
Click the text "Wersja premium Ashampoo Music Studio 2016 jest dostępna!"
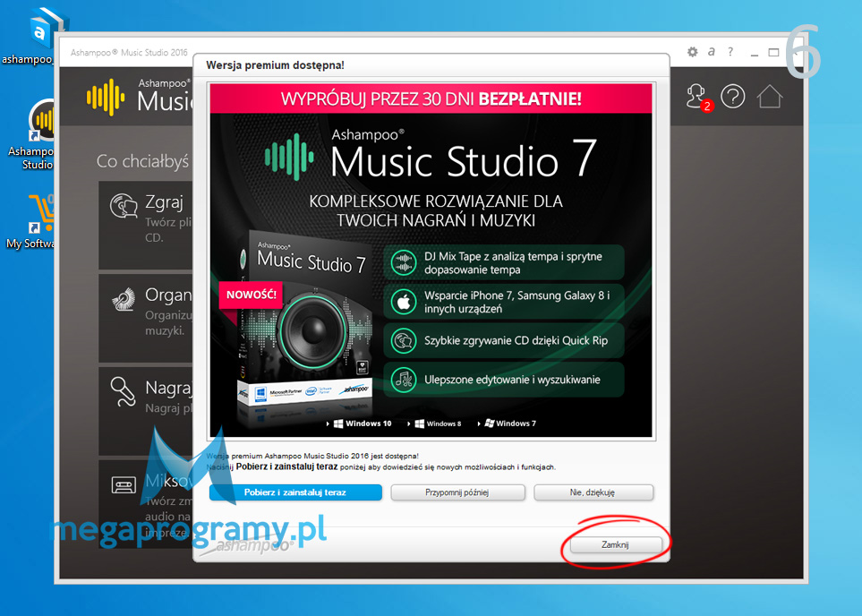click(312, 456)
